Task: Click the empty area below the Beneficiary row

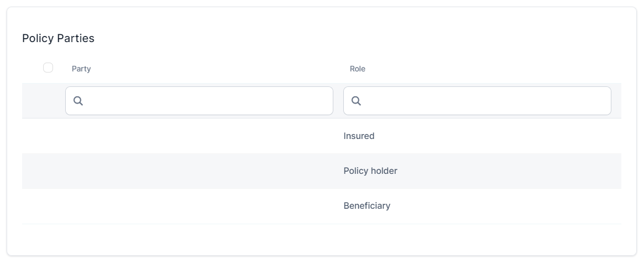Action: (321, 238)
